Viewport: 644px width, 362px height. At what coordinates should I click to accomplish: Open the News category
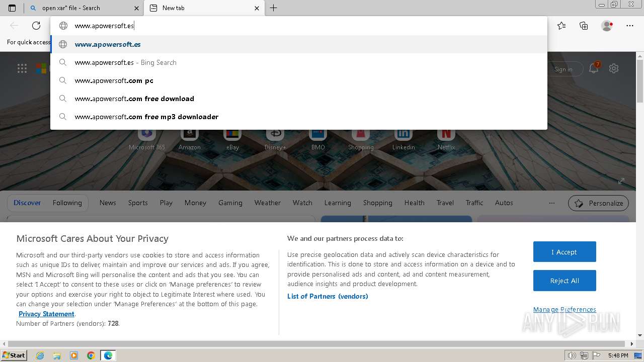[108, 203]
